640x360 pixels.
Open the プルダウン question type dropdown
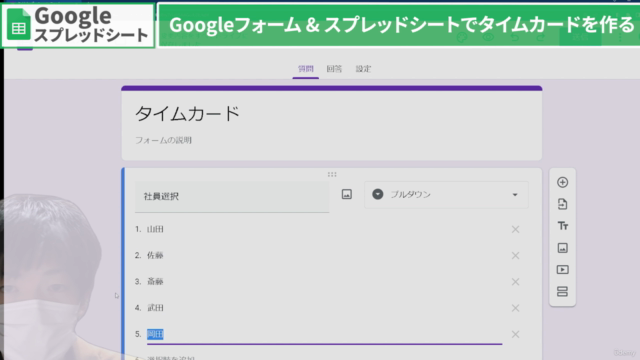(x=446, y=195)
